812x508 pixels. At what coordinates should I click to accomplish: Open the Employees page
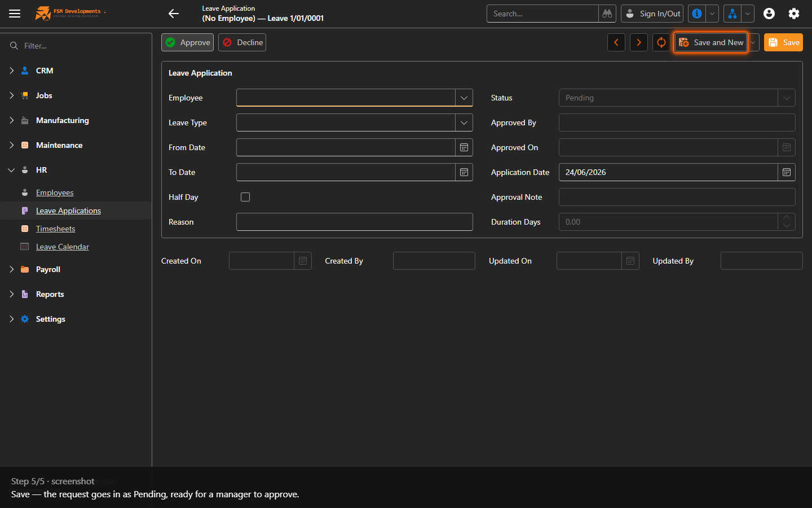click(x=55, y=192)
